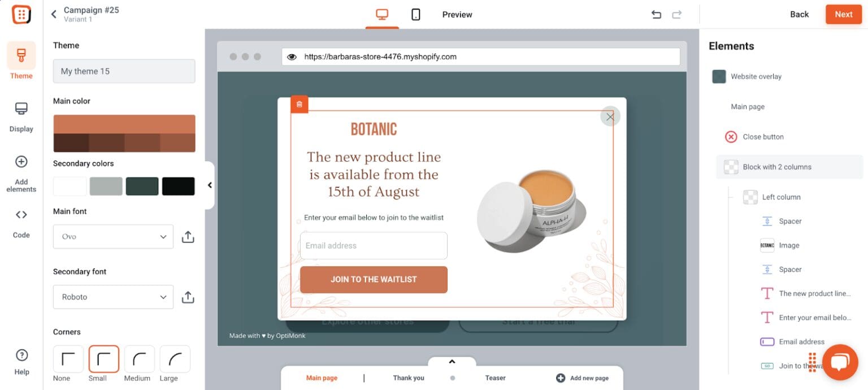
Task: Open the Code panel
Action: 21,215
